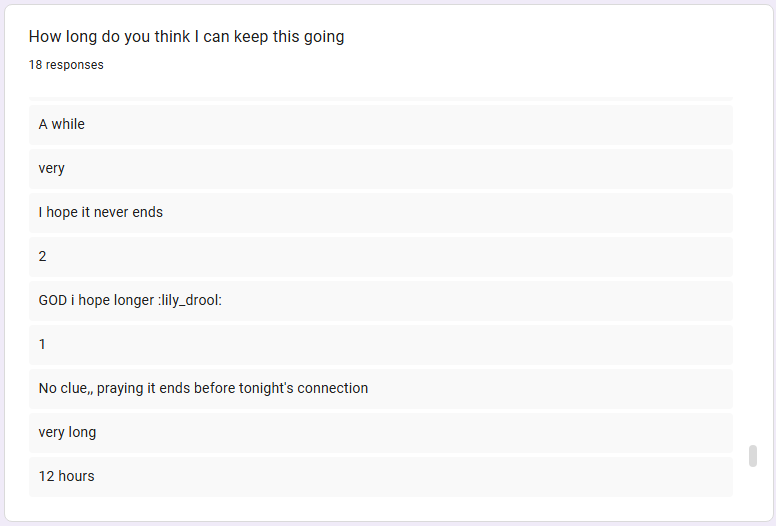
Task: Select the response row showing "1"
Action: point(380,345)
